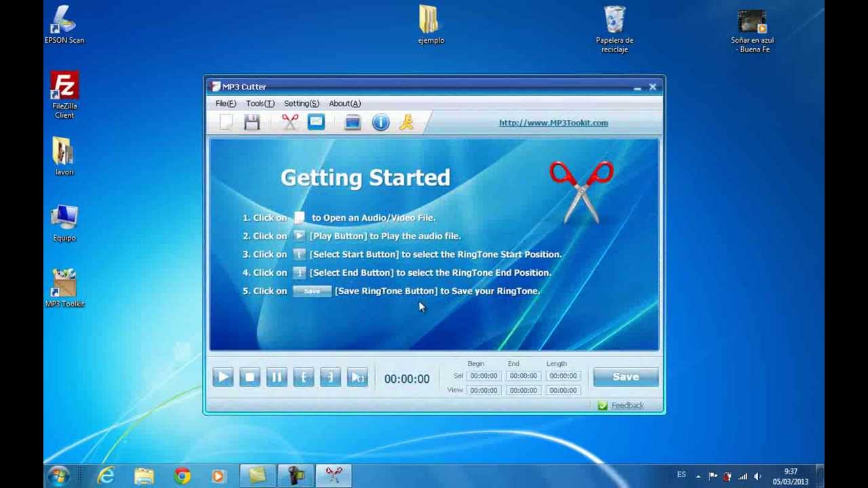Click the floppy disk save toolbar icon

(252, 122)
